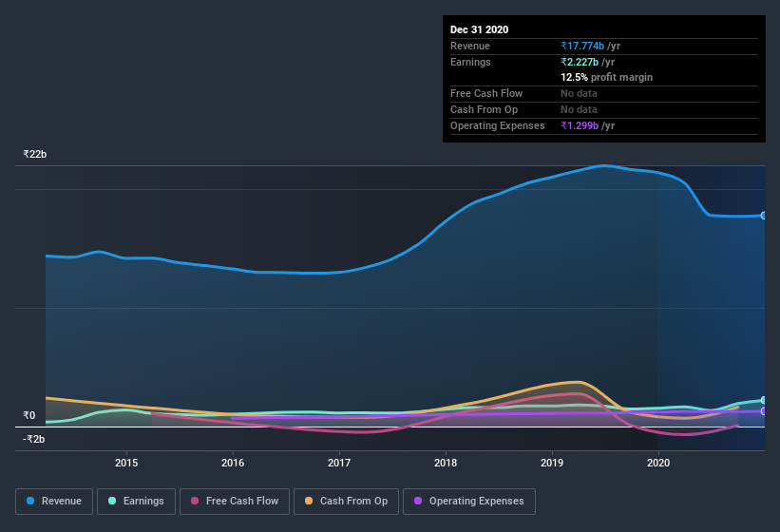780x532 pixels.
Task: Click the ₹0 y-axis label
Action: coord(29,415)
